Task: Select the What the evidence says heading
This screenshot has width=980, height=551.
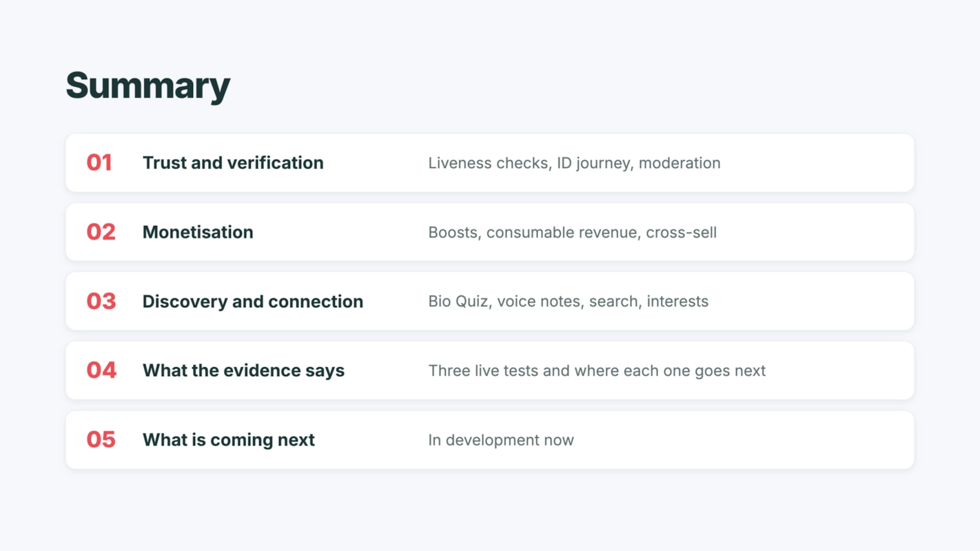Action: [x=243, y=371]
